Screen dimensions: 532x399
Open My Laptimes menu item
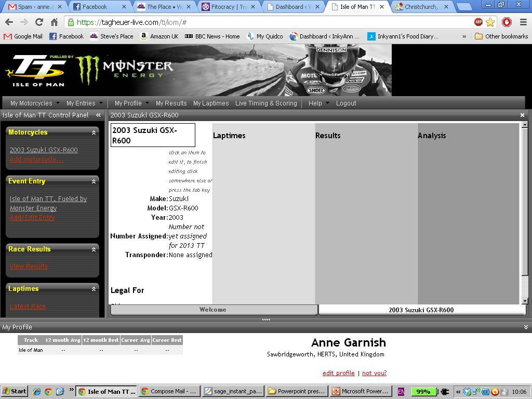coord(211,103)
